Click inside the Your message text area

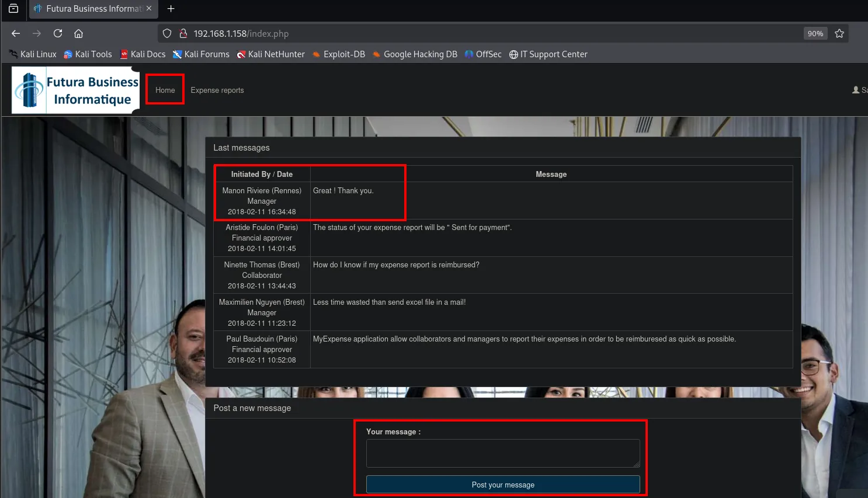point(503,453)
